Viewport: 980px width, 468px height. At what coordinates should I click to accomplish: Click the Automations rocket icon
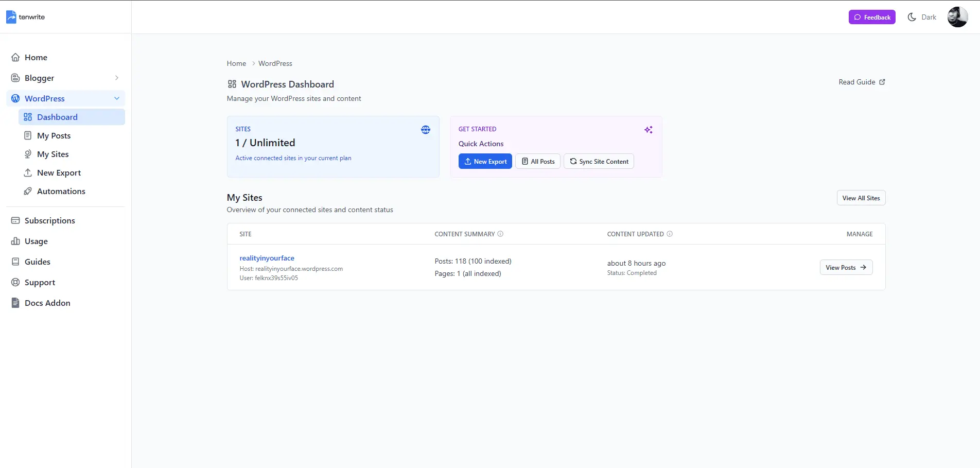(x=28, y=191)
